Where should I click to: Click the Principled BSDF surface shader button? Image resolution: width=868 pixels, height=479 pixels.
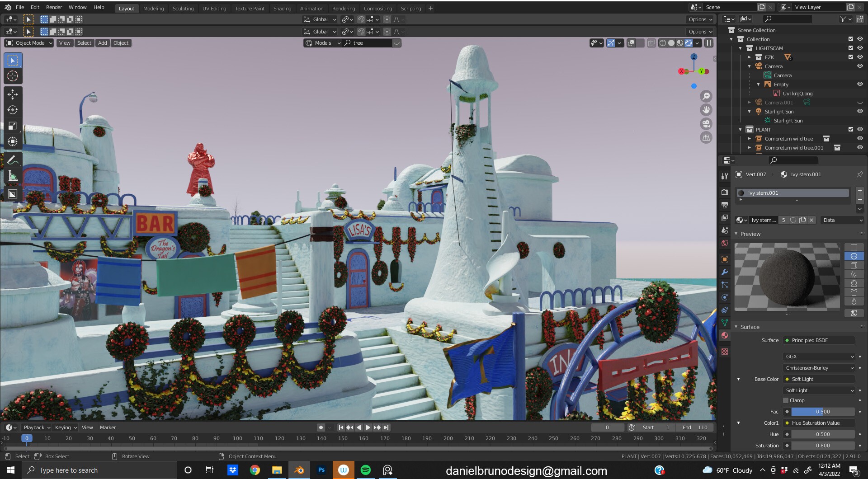[819, 340]
